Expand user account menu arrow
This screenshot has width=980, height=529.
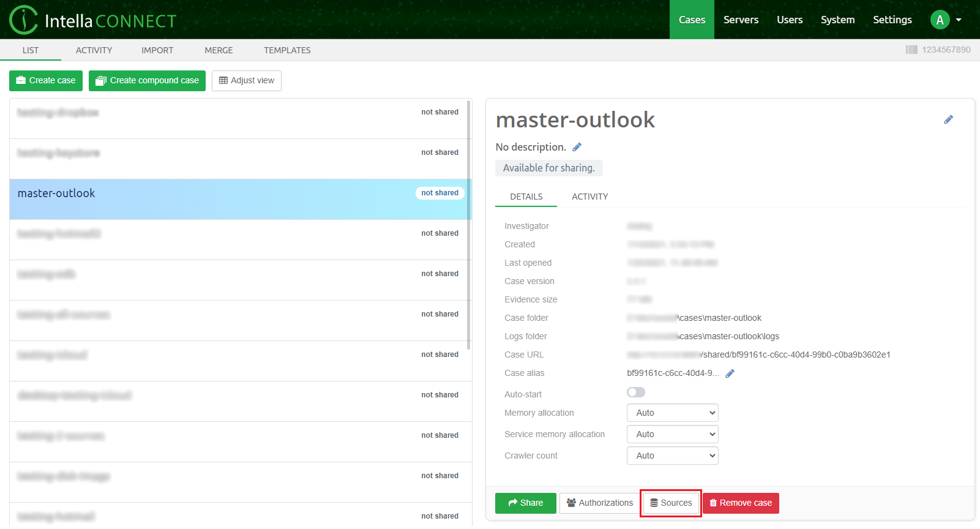tap(959, 20)
